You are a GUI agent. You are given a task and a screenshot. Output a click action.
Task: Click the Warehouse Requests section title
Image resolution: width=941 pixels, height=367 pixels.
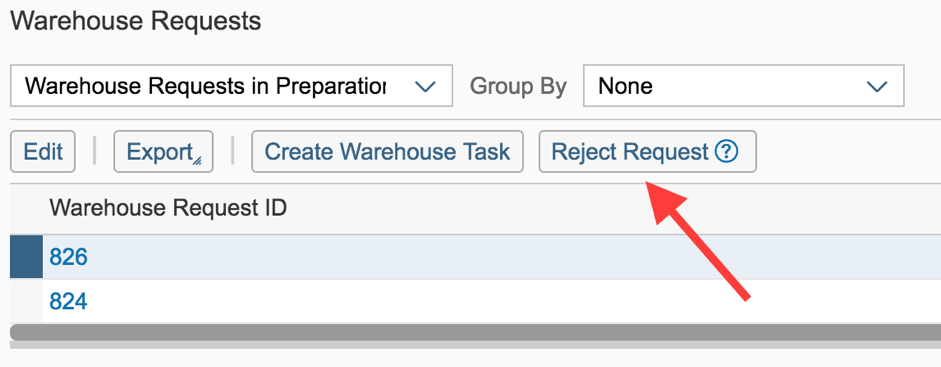click(136, 22)
